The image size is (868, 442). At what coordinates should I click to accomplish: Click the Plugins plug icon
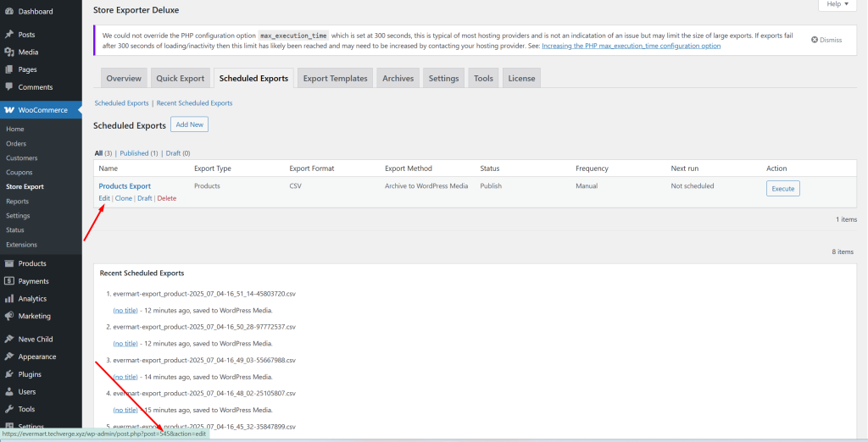click(8, 374)
